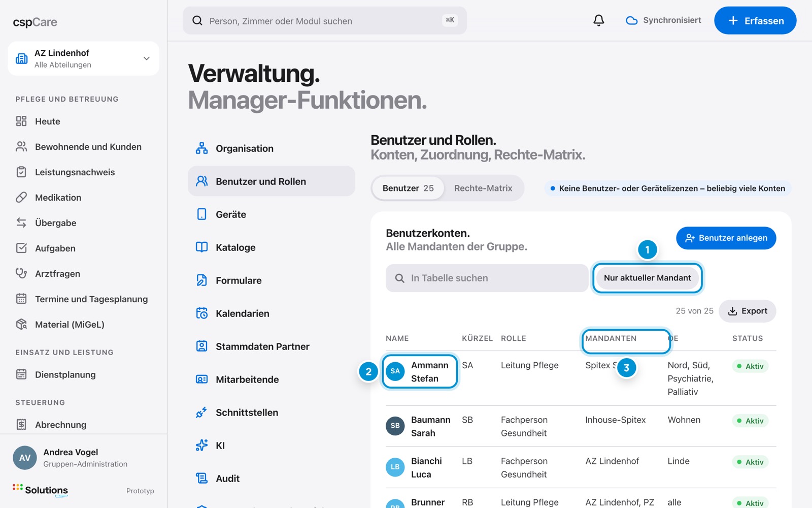The width and height of the screenshot is (812, 508).
Task: Sort by the MANDANTEN column header
Action: pyautogui.click(x=611, y=338)
